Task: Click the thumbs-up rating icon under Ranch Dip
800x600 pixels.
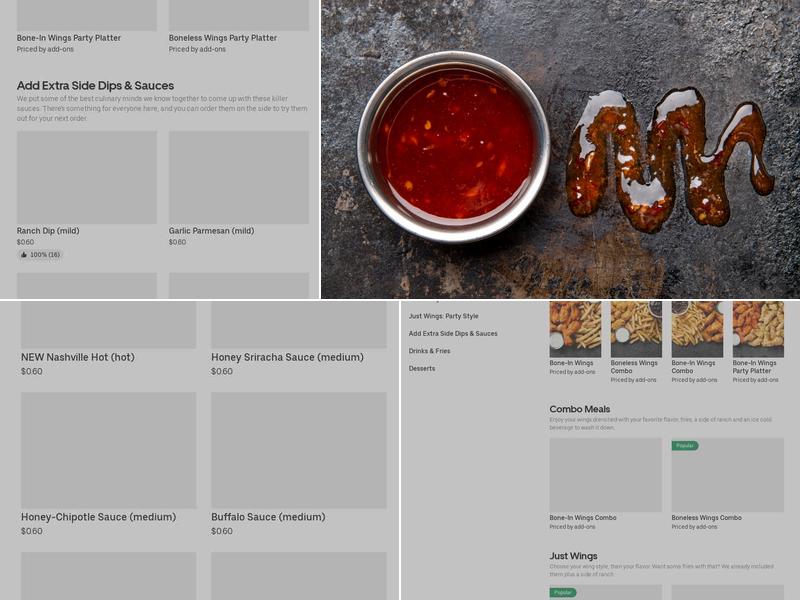Action: click(24, 255)
